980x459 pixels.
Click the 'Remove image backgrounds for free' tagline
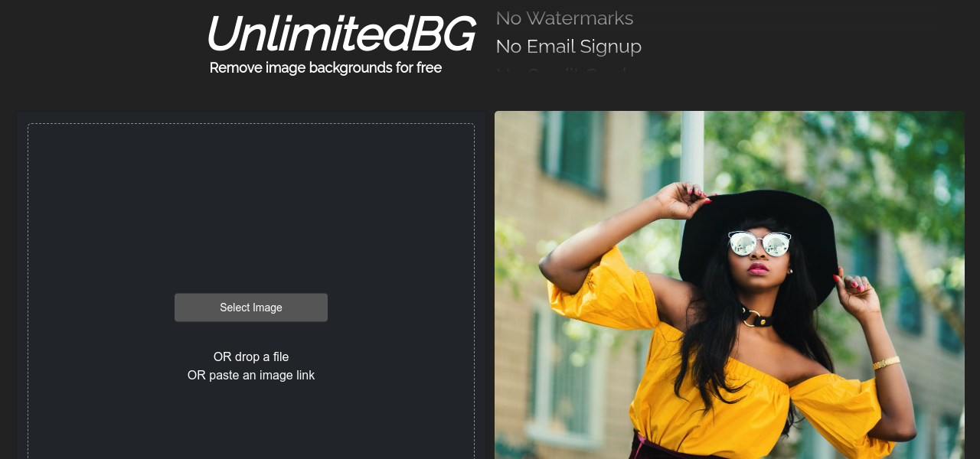coord(325,67)
